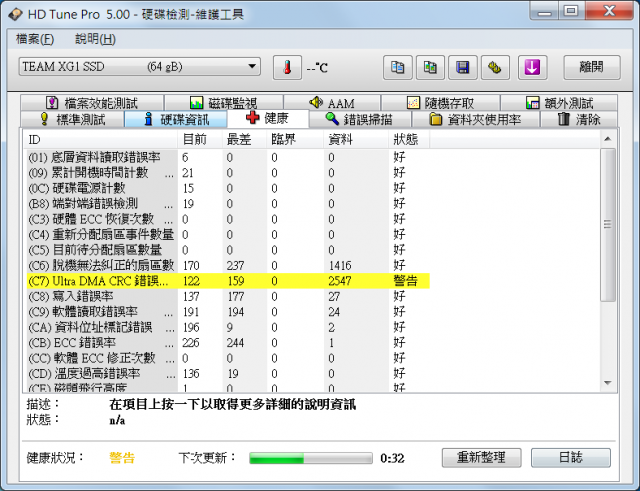Click the 狀態 column header

409,140
